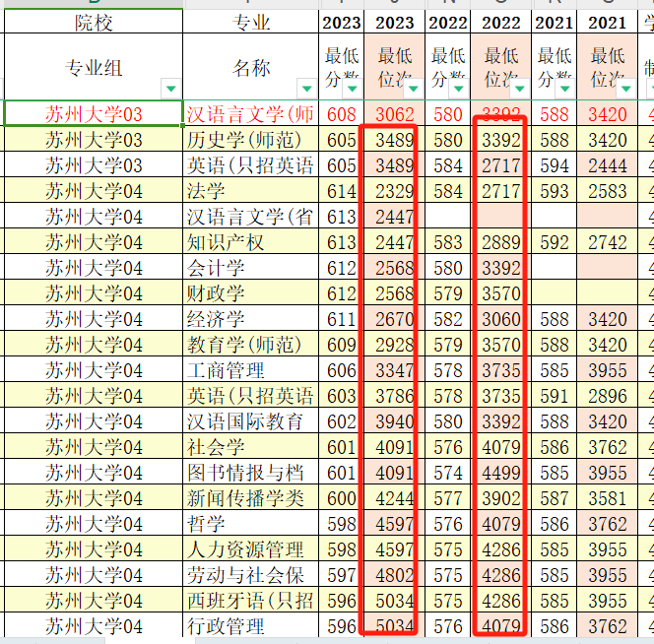Select the 西班牙语(只招 cell
Screen dimensions: 654x644
[251, 601]
